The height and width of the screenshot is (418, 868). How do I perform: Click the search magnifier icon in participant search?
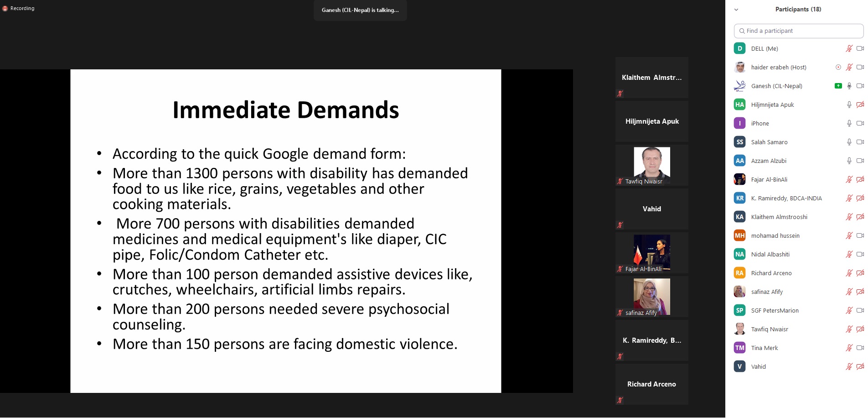point(742,31)
